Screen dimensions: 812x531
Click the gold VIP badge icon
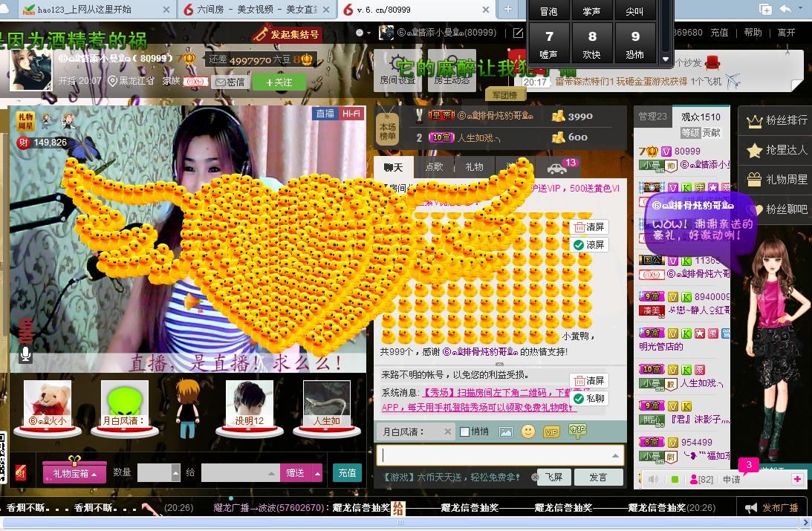click(551, 431)
